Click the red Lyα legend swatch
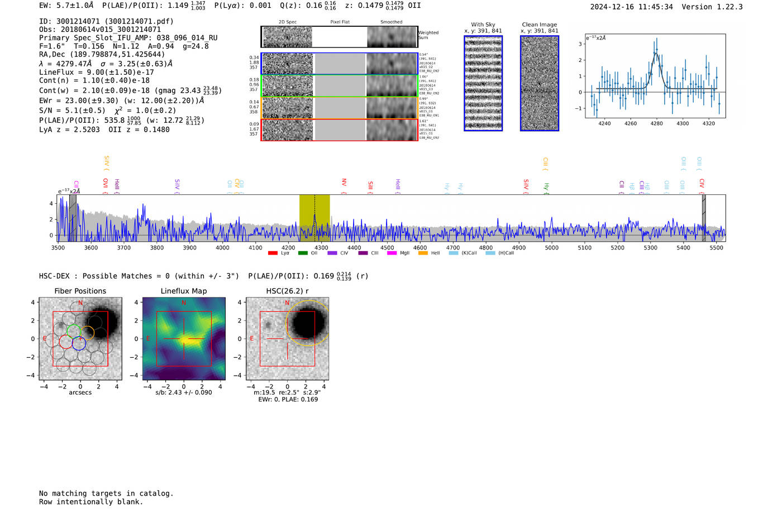 click(273, 253)
